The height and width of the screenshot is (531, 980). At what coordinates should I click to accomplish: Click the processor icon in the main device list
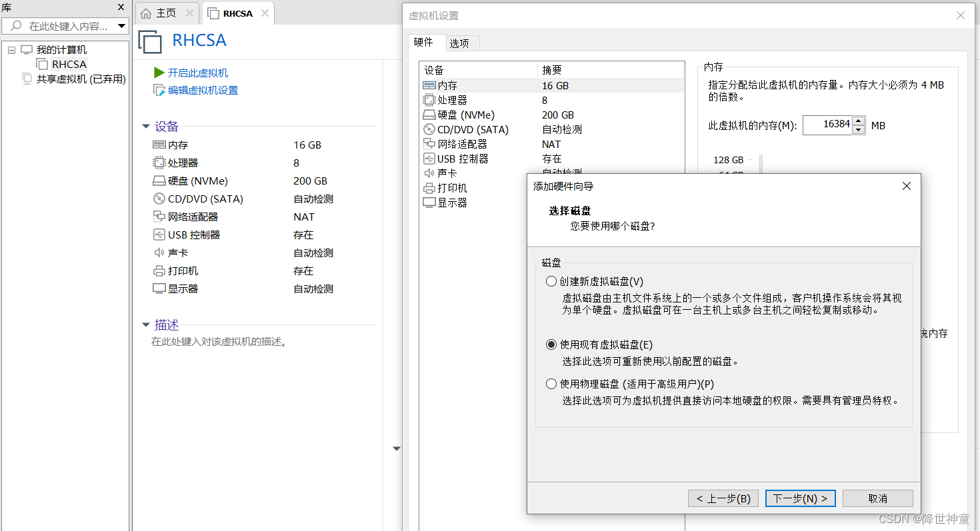point(159,163)
